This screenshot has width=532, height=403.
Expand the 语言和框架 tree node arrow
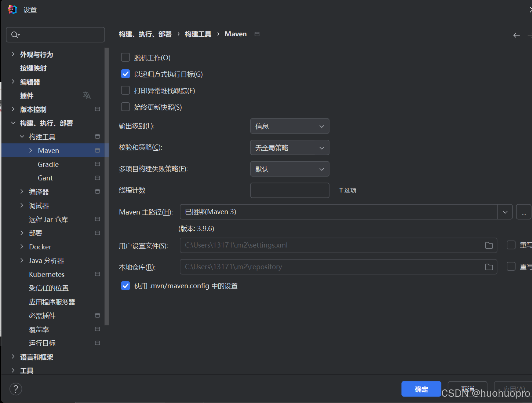click(13, 357)
